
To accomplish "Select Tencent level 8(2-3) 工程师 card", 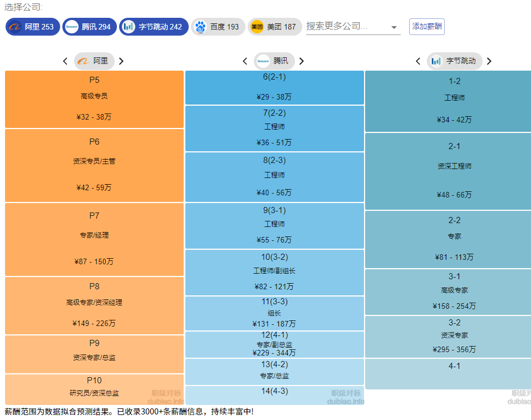I will (x=274, y=177).
